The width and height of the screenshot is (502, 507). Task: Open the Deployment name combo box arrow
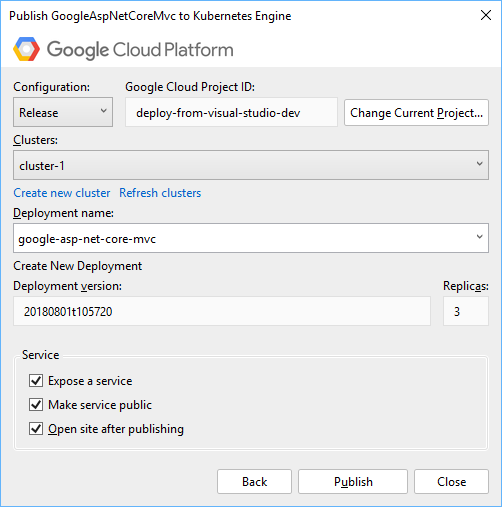pos(479,237)
